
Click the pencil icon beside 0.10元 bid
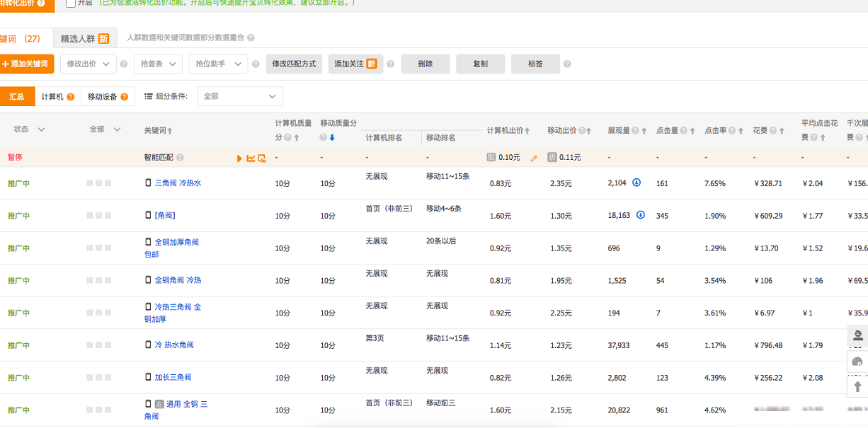coord(534,158)
